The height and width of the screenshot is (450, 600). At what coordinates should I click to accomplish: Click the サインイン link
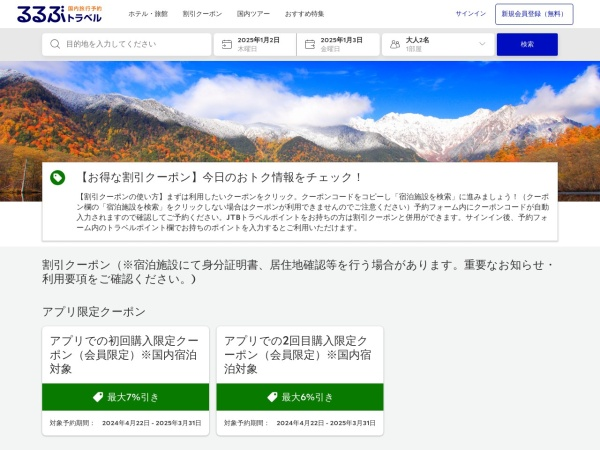471,14
